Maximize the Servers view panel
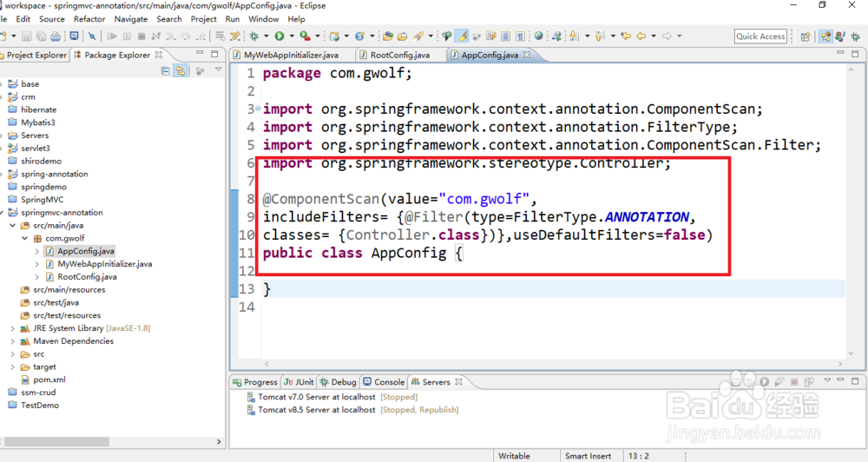 (x=855, y=381)
